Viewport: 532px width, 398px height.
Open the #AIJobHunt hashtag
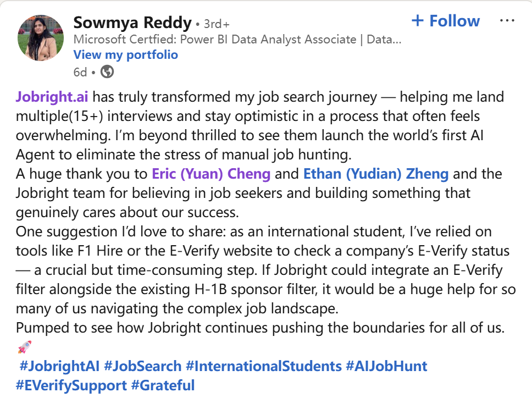(x=386, y=366)
